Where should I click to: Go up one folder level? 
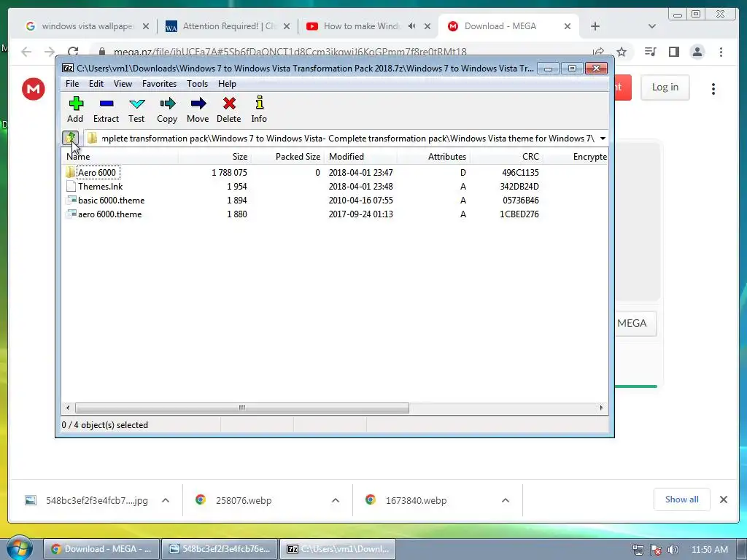[71, 138]
